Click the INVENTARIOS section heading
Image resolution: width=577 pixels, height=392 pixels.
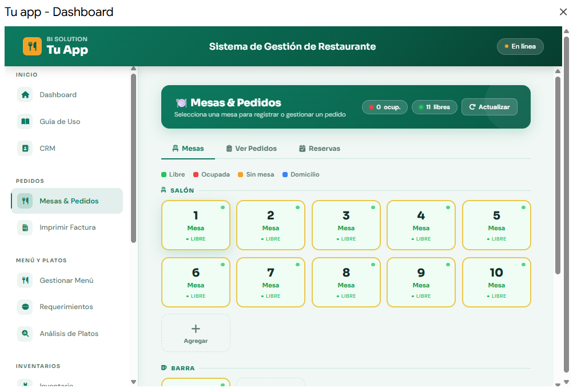coord(38,366)
